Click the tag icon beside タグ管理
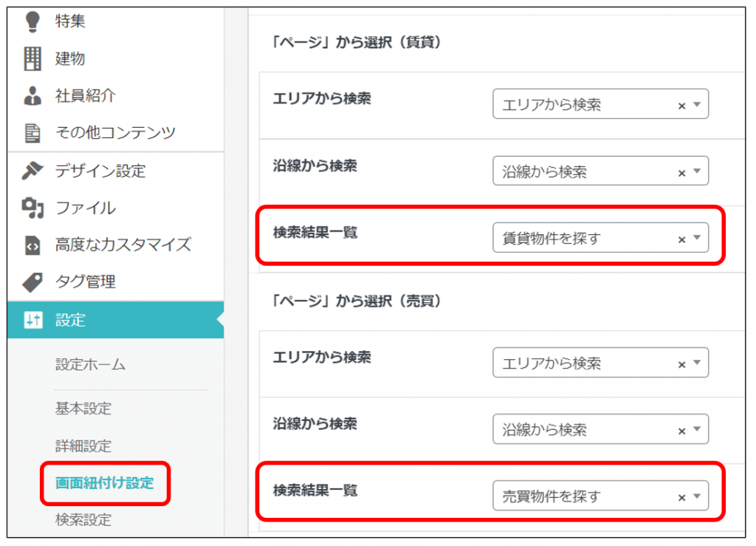Viewport: 756px width, 546px height. (32, 282)
